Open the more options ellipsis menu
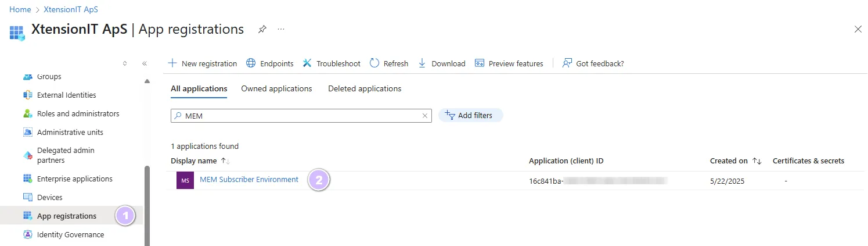This screenshot has height=246, width=868. [281, 29]
